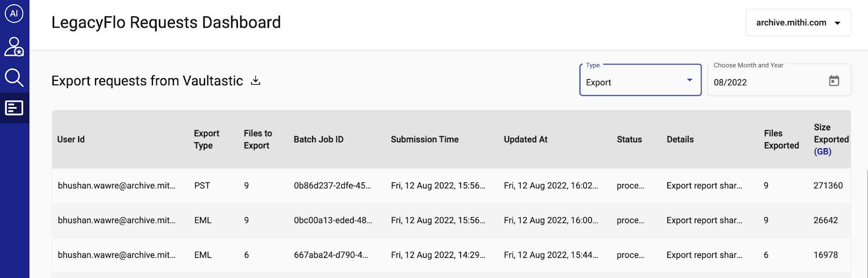Click the Submission Time column header
The image size is (868, 278).
(x=425, y=140)
